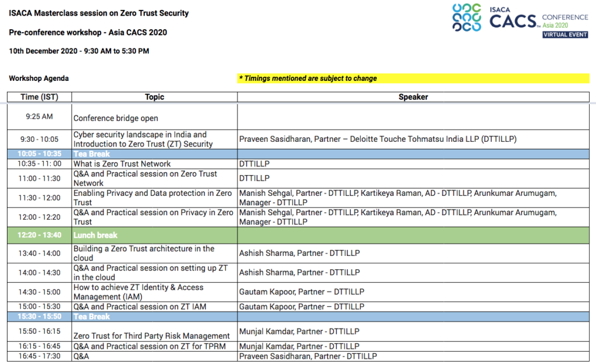Image resolution: width=596 pixels, height=364 pixels.
Task: Click the '11:00 - 11:30' time cell
Action: (40, 179)
